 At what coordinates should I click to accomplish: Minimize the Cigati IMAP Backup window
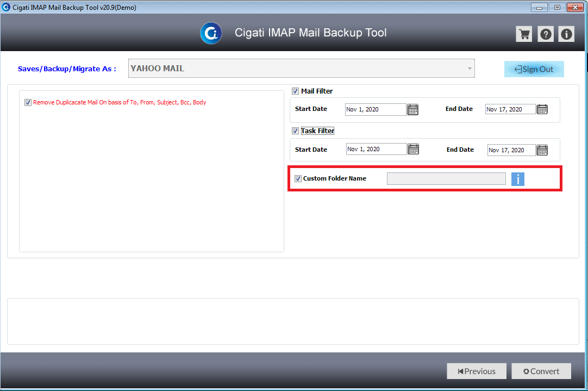(539, 8)
